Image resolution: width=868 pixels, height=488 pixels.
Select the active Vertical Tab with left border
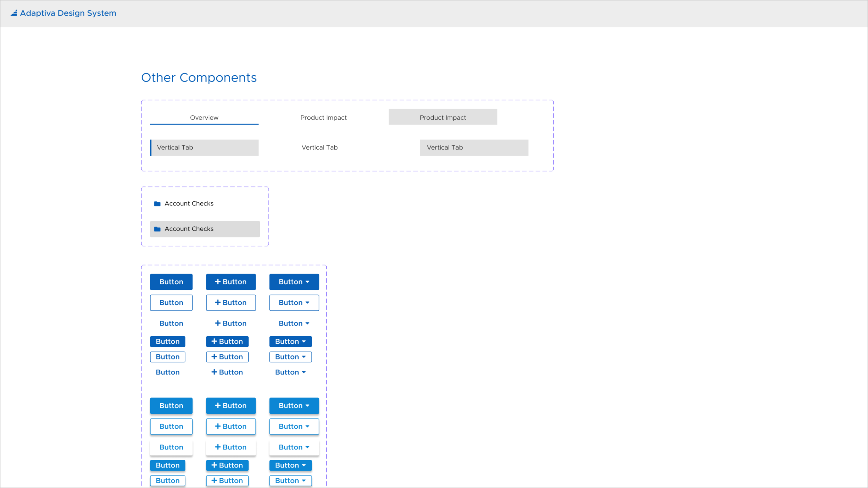tap(204, 148)
